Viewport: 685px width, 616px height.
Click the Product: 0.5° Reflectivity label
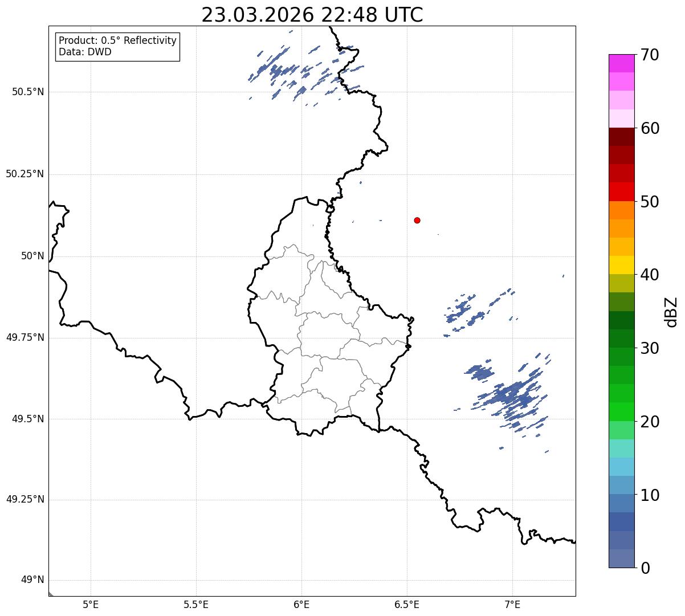pyautogui.click(x=117, y=41)
